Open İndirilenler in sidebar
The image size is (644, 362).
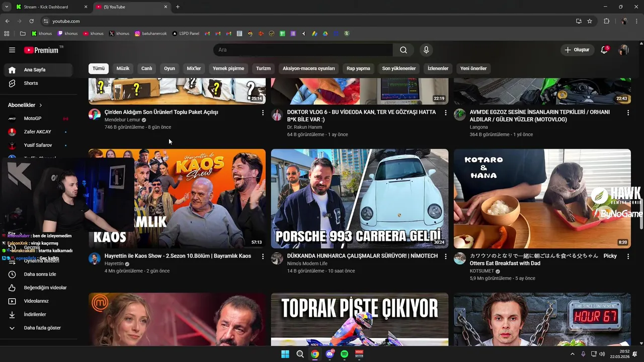tap(38, 314)
